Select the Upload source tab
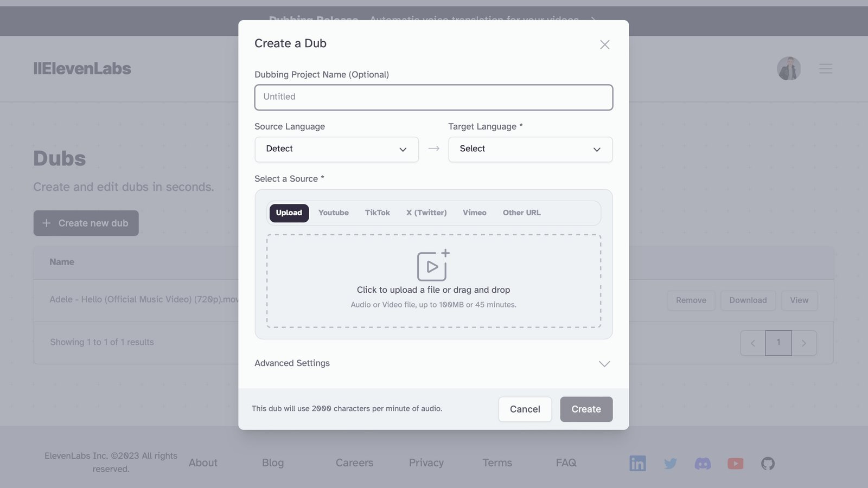868x488 pixels. click(289, 213)
